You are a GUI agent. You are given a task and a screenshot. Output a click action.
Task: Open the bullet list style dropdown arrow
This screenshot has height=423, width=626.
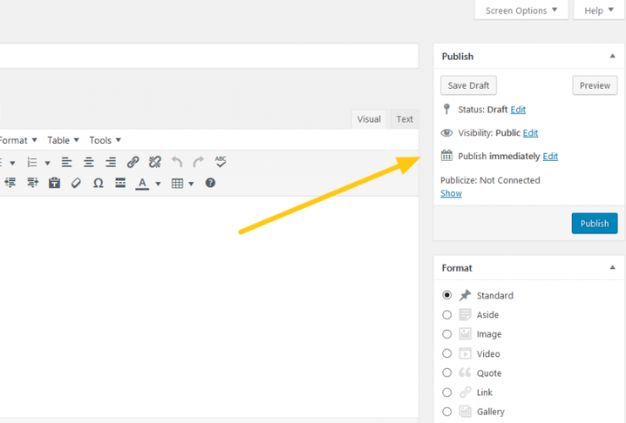click(x=12, y=163)
